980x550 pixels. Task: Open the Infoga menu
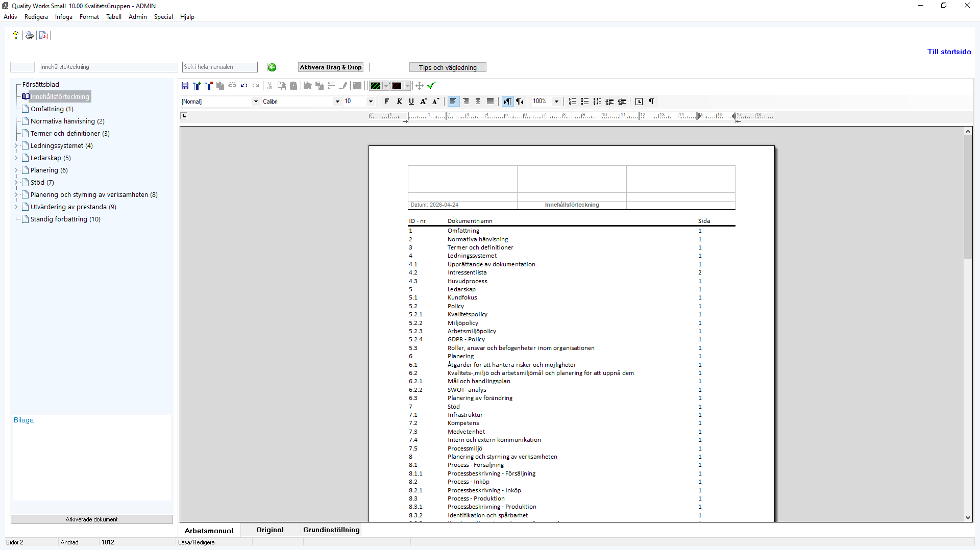point(63,17)
